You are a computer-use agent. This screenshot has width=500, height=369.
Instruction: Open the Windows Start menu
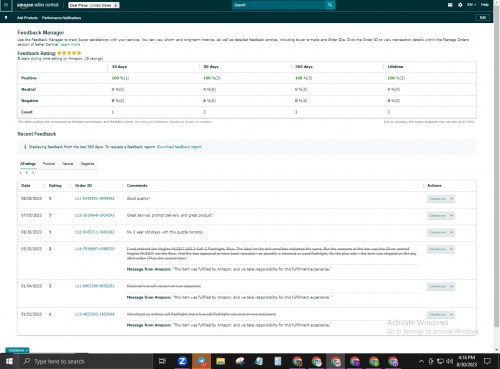(9, 361)
